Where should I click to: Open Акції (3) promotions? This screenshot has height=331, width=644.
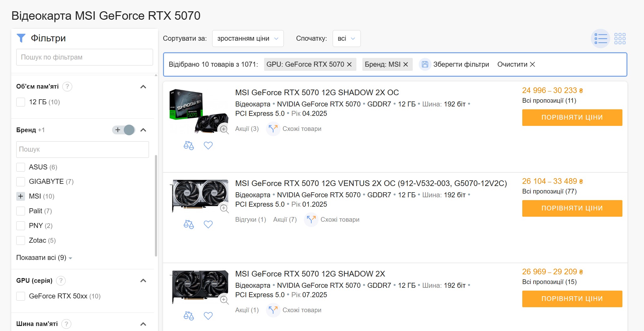[x=247, y=129]
